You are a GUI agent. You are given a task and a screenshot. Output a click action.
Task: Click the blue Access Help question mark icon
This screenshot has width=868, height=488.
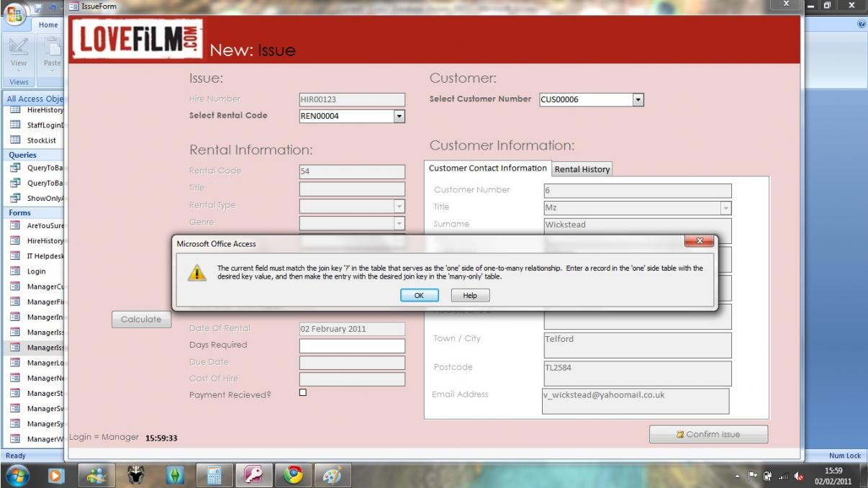point(862,24)
